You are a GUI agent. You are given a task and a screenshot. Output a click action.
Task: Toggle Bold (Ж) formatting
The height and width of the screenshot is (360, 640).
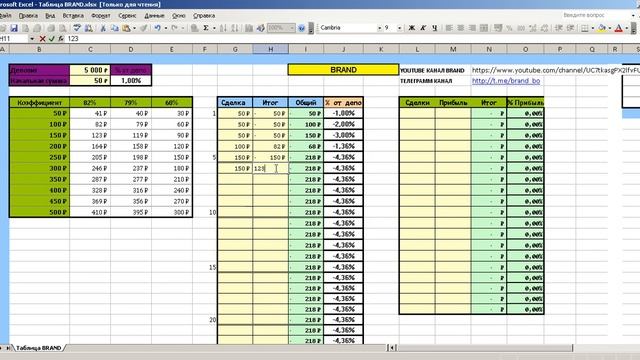[411, 28]
